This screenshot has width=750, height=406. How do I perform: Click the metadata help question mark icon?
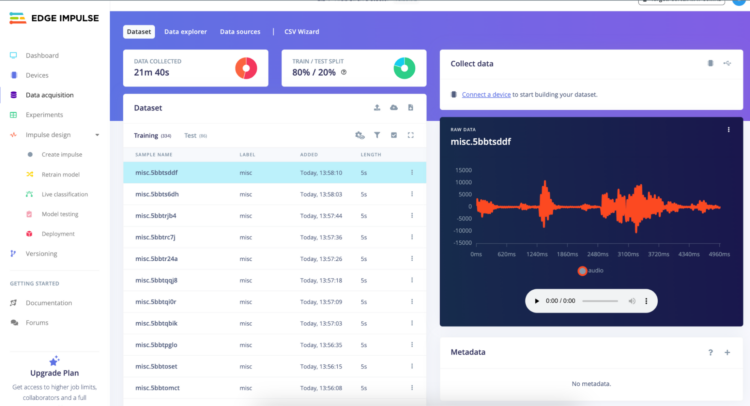click(x=710, y=352)
